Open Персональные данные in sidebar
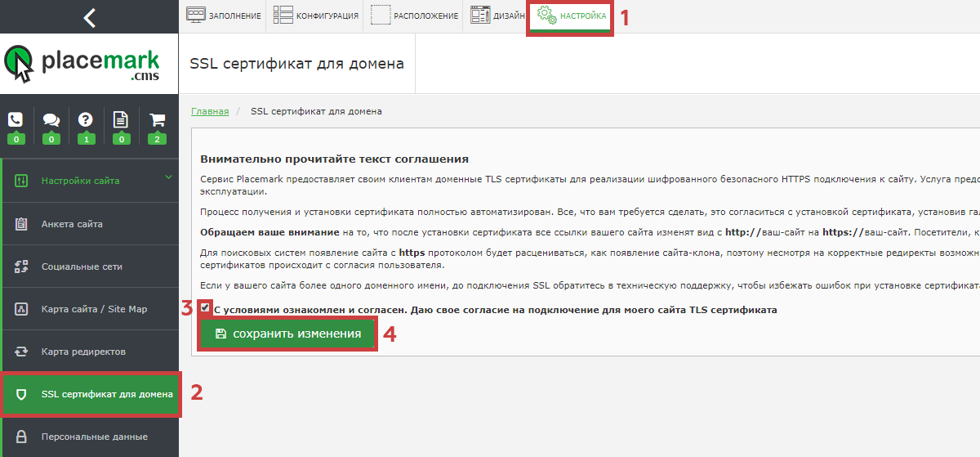980x457 pixels. point(89,437)
